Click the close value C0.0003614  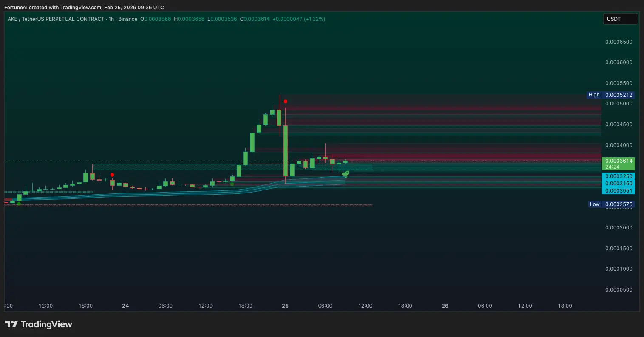click(x=255, y=19)
